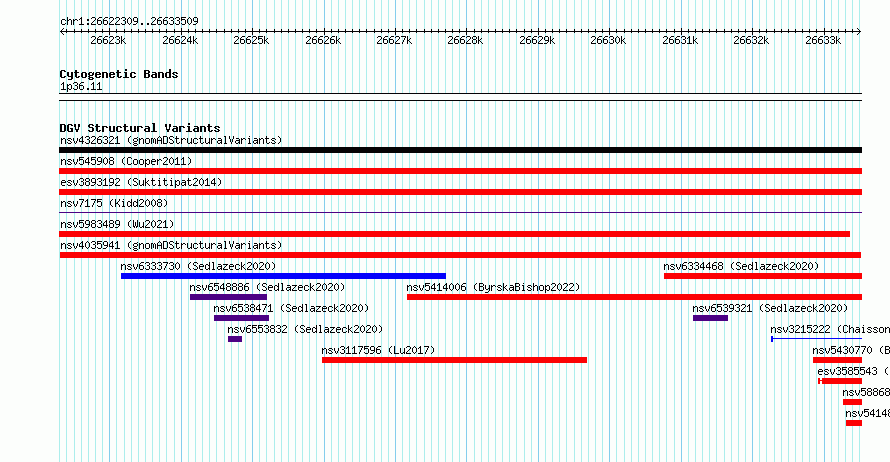Click the red nsv5983489 variant bar

click(455, 234)
